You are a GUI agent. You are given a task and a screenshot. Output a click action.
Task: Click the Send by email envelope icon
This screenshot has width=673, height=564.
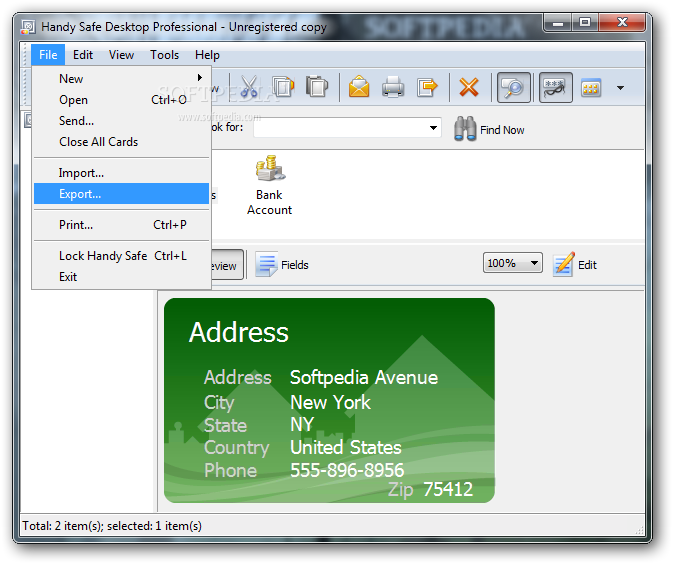(x=359, y=87)
